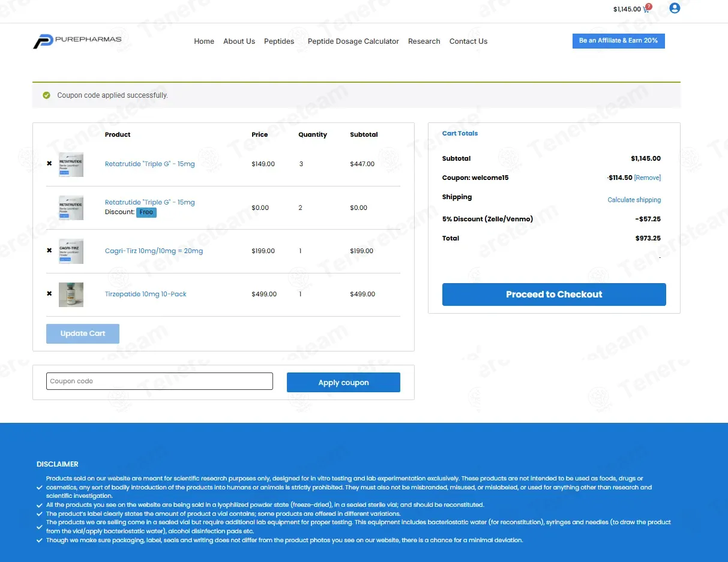Image resolution: width=728 pixels, height=562 pixels.
Task: Click the Tirzepatide vial product thumbnail
Action: [71, 294]
